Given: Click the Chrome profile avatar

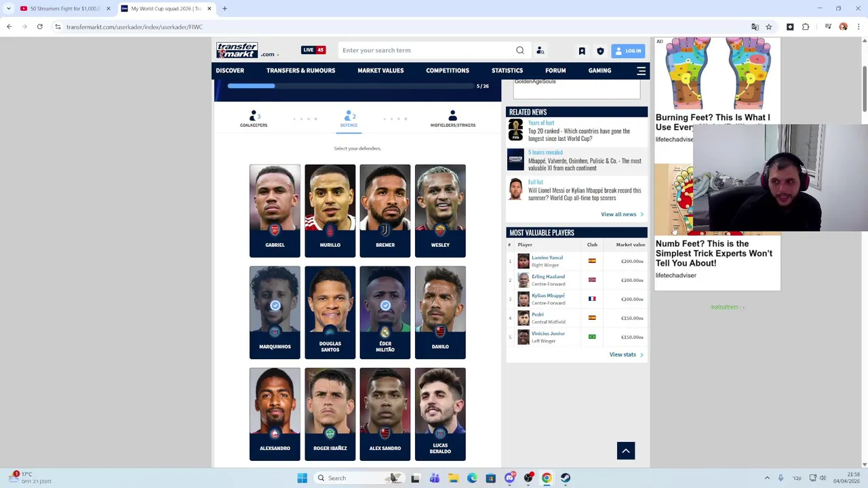Looking at the screenshot, I should coord(843,26).
